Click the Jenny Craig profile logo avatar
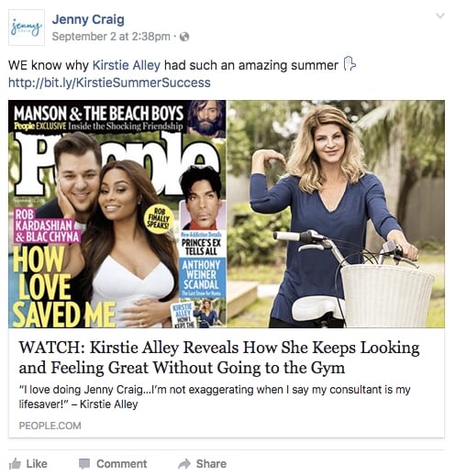The height and width of the screenshot is (476, 455). click(x=27, y=28)
